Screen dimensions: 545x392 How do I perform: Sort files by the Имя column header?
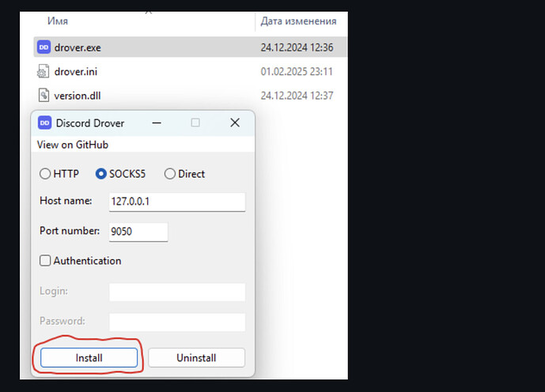click(x=58, y=21)
